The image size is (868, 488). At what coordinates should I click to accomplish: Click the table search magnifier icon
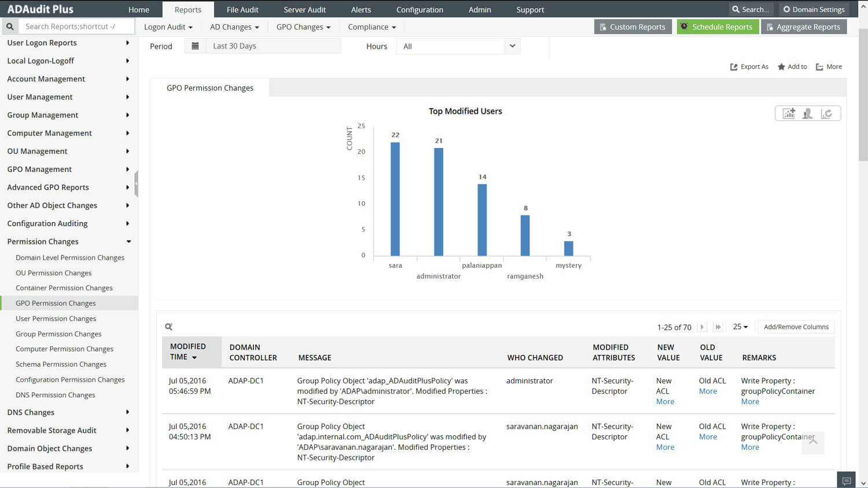pyautogui.click(x=168, y=327)
